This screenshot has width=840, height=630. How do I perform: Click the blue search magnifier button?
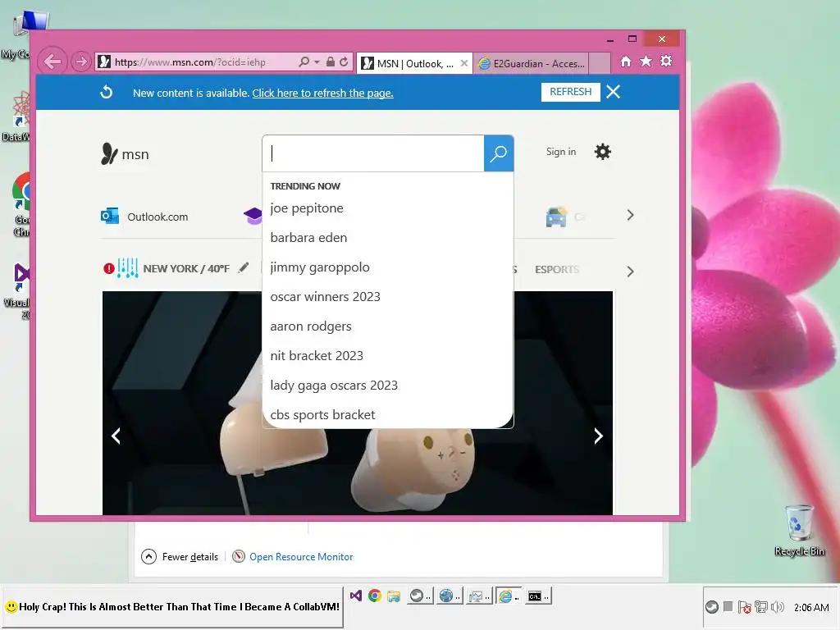point(499,153)
